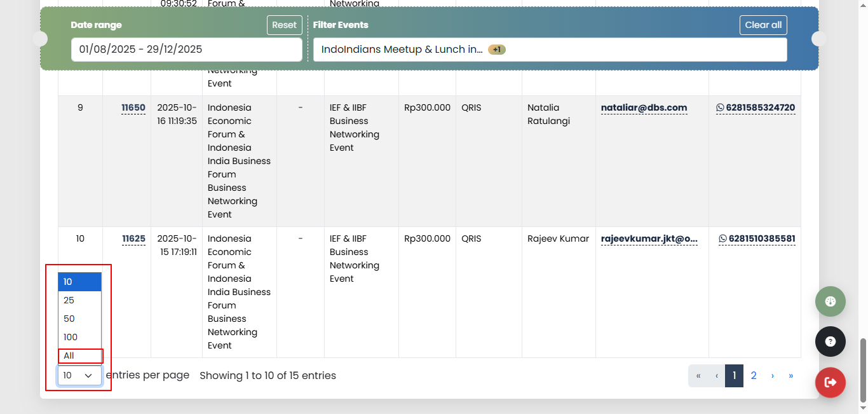Screen dimensions: 868x414
Task: Click the black help question mark button
Action: 830,342
